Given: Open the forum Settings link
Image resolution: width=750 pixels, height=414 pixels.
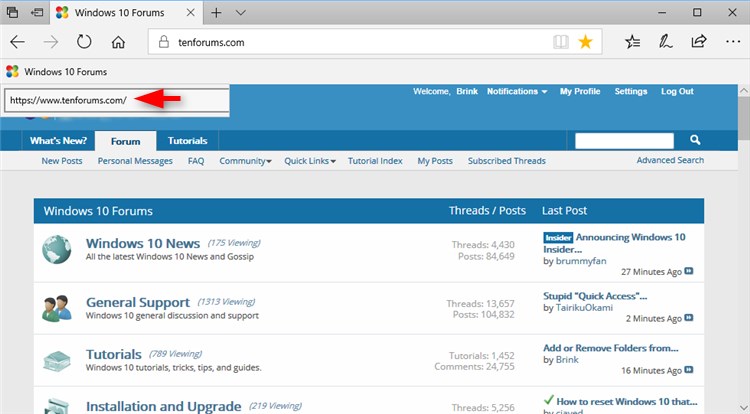Looking at the screenshot, I should point(630,91).
